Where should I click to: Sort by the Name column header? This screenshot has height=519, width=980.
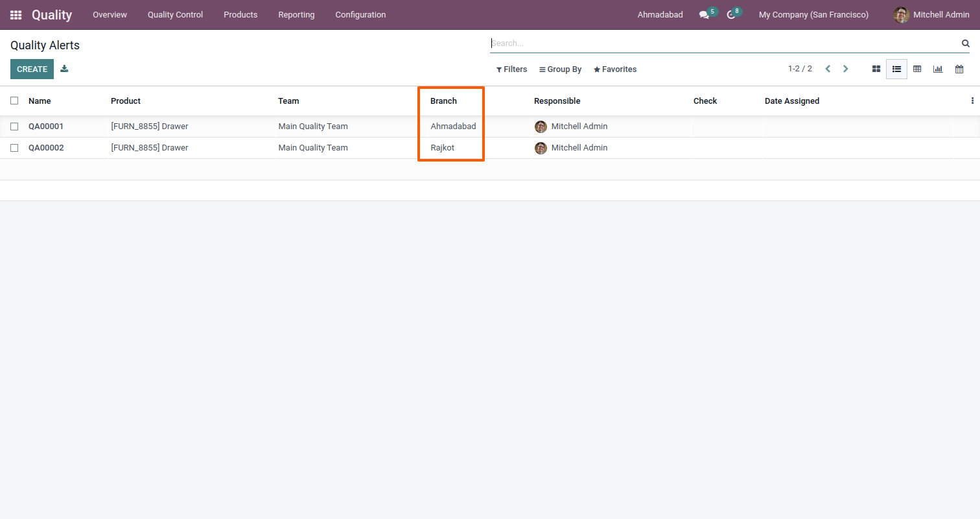click(x=40, y=101)
